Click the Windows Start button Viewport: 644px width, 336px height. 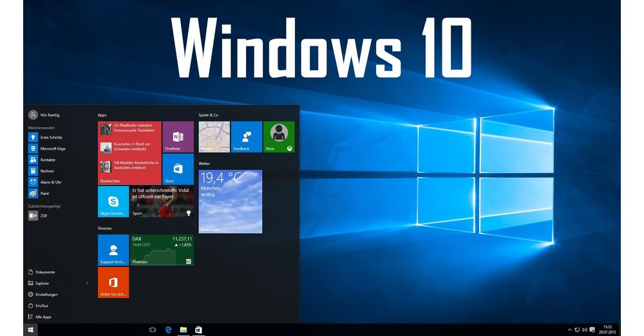coord(30,330)
